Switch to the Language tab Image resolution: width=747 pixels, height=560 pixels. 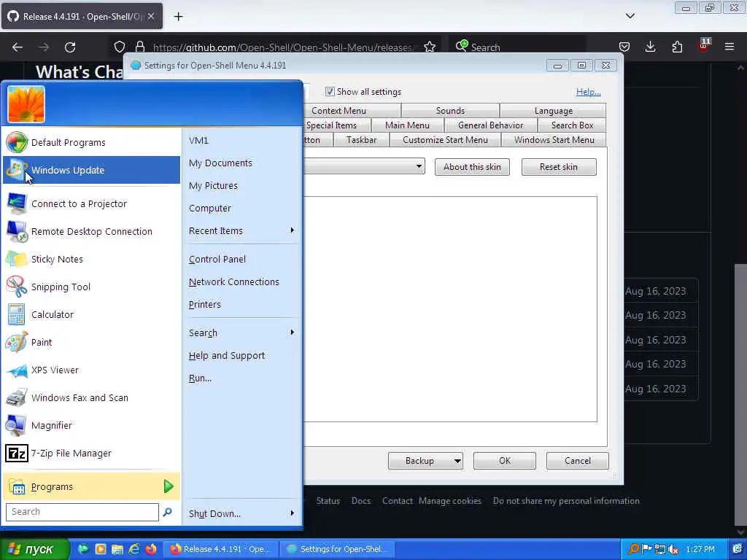coord(553,111)
